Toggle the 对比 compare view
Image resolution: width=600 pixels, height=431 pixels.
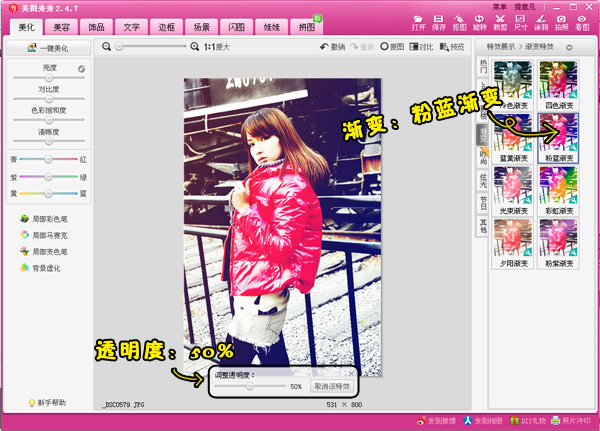pyautogui.click(x=422, y=46)
